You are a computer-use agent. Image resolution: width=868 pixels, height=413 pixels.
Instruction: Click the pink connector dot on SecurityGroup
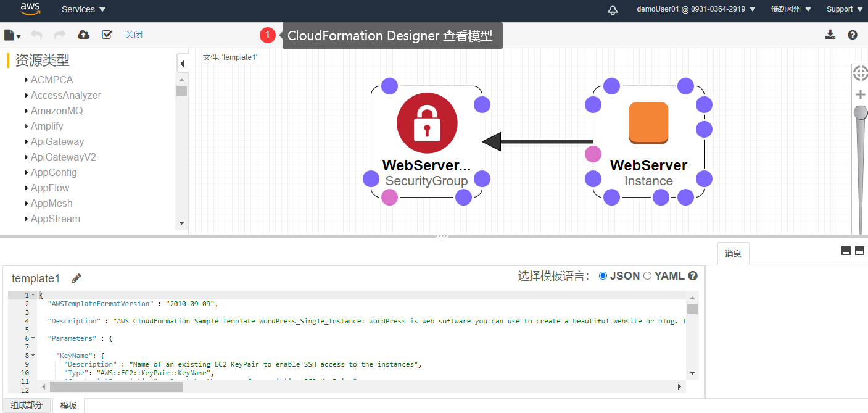(x=389, y=197)
